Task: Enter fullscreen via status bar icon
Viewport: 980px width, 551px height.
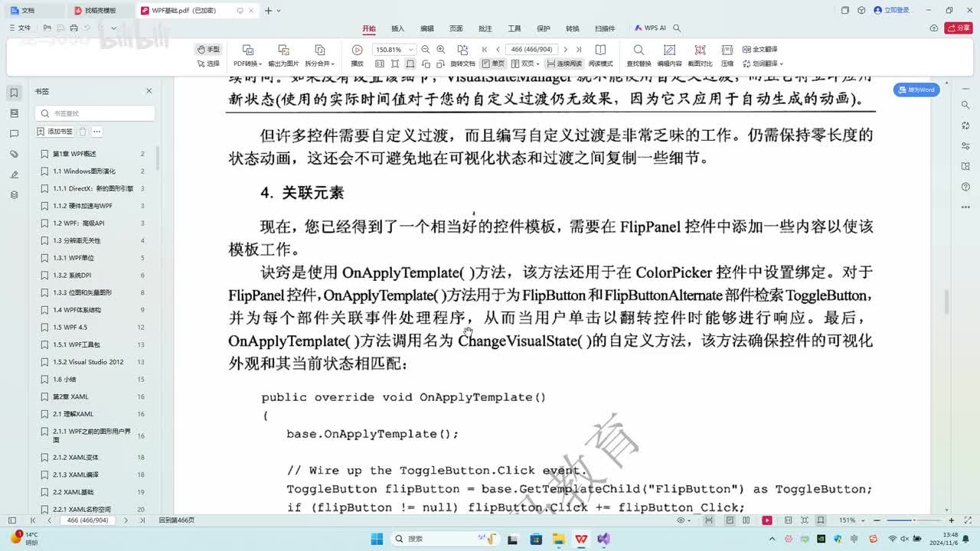Action: click(967, 520)
